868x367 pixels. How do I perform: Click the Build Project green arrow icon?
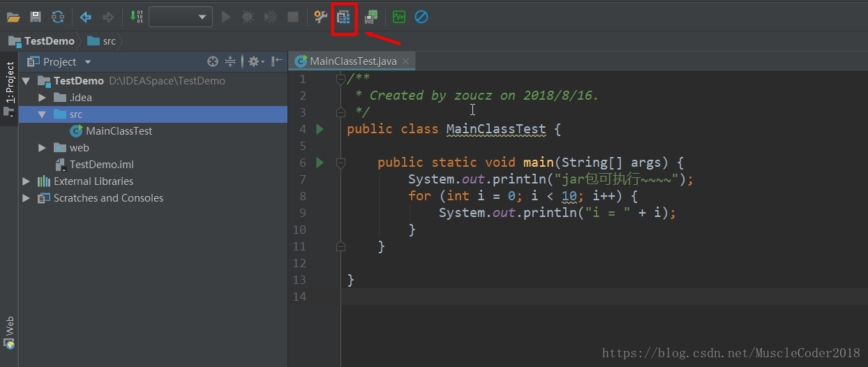point(137,17)
